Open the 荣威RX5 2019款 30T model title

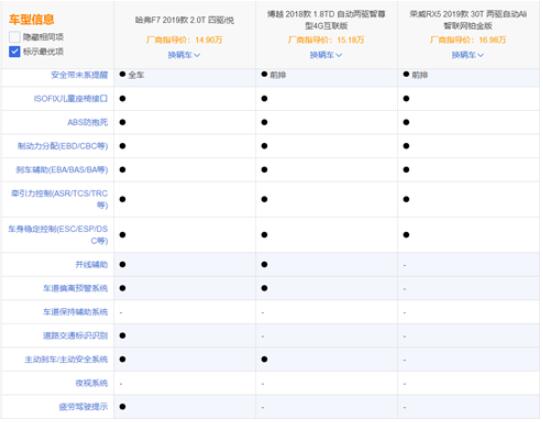[x=468, y=20]
